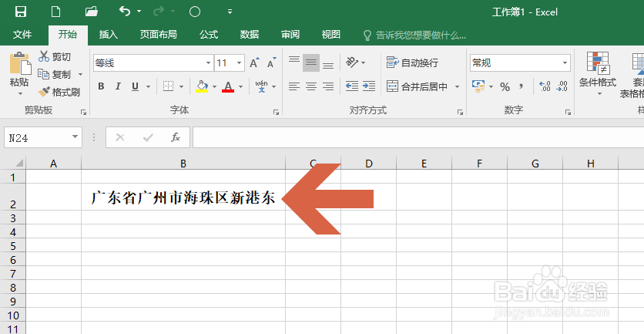Open the 审阅 tab

[x=290, y=35]
